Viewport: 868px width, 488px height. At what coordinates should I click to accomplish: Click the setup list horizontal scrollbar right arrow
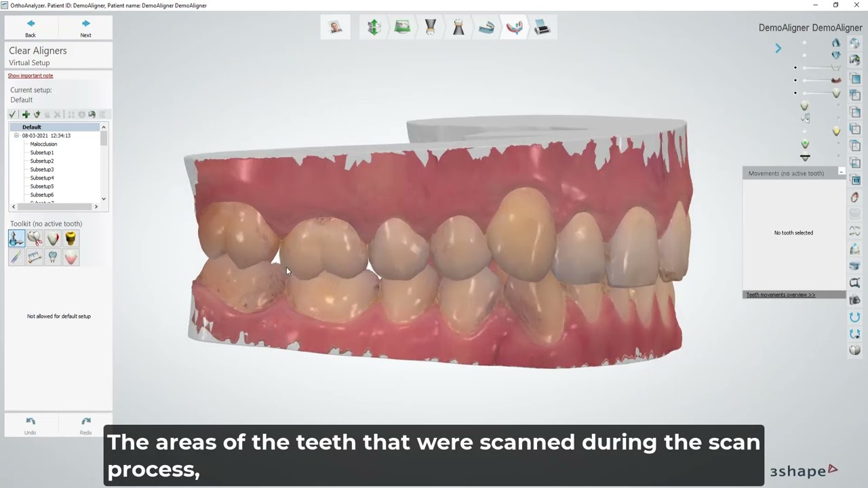(96, 207)
